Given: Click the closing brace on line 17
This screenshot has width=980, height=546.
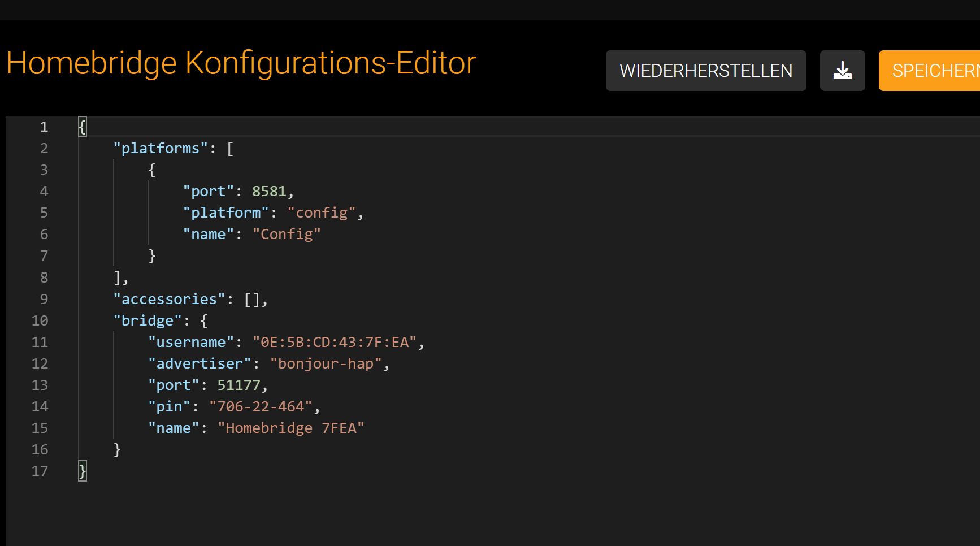Looking at the screenshot, I should (83, 471).
